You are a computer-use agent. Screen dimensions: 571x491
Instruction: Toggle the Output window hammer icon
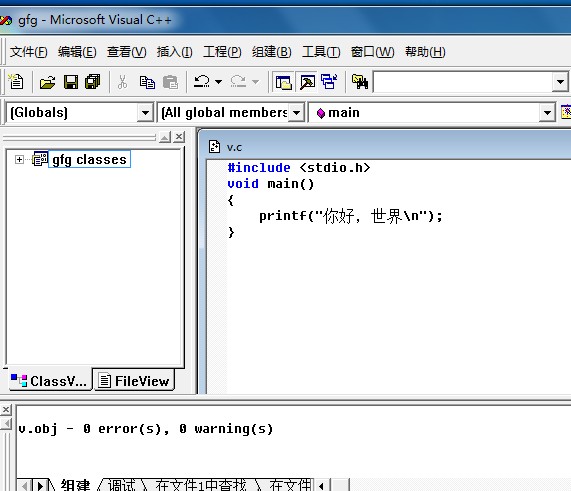(x=307, y=82)
